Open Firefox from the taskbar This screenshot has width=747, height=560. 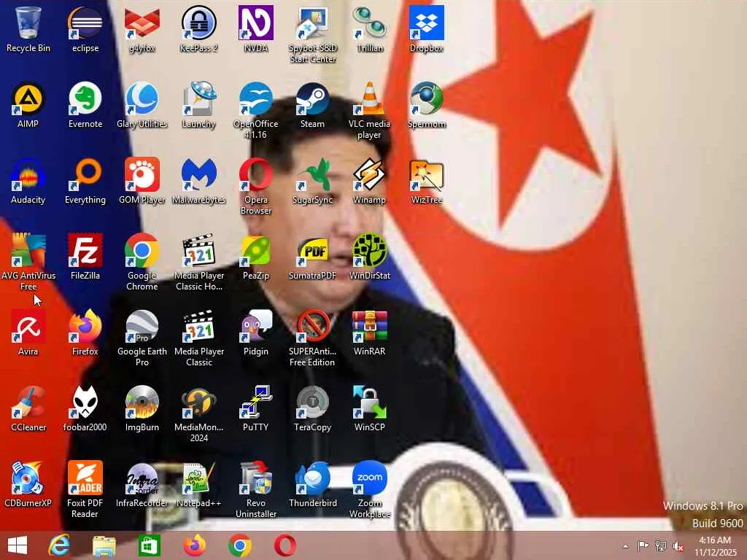tap(194, 545)
